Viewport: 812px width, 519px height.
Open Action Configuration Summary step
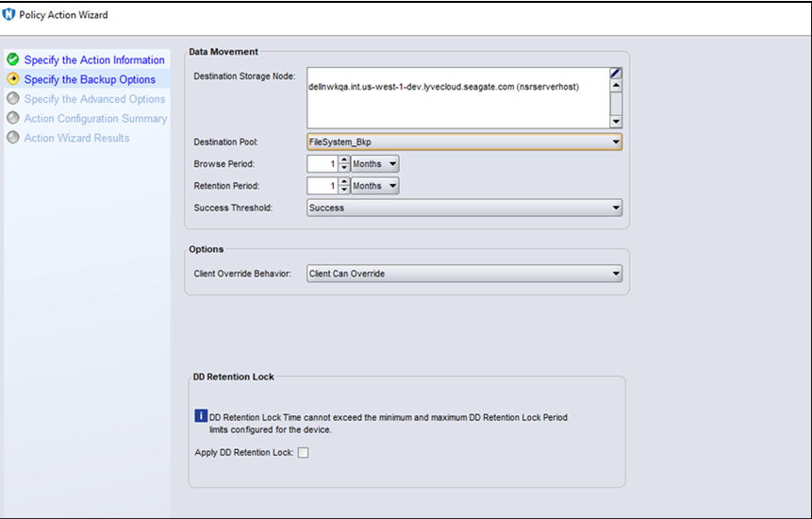[x=96, y=119]
